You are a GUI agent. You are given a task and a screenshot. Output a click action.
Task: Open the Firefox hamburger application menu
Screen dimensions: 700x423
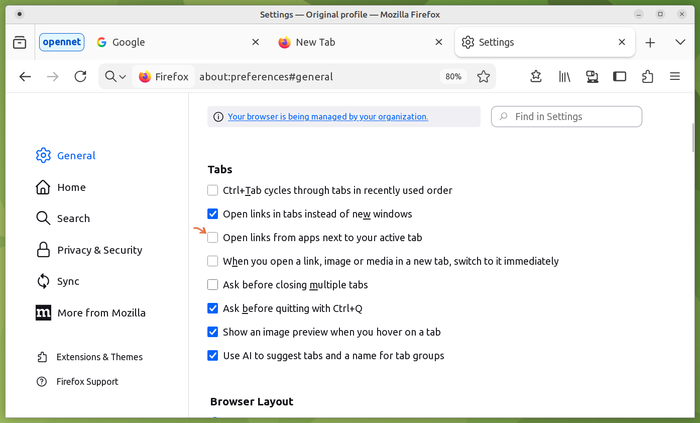coord(675,77)
